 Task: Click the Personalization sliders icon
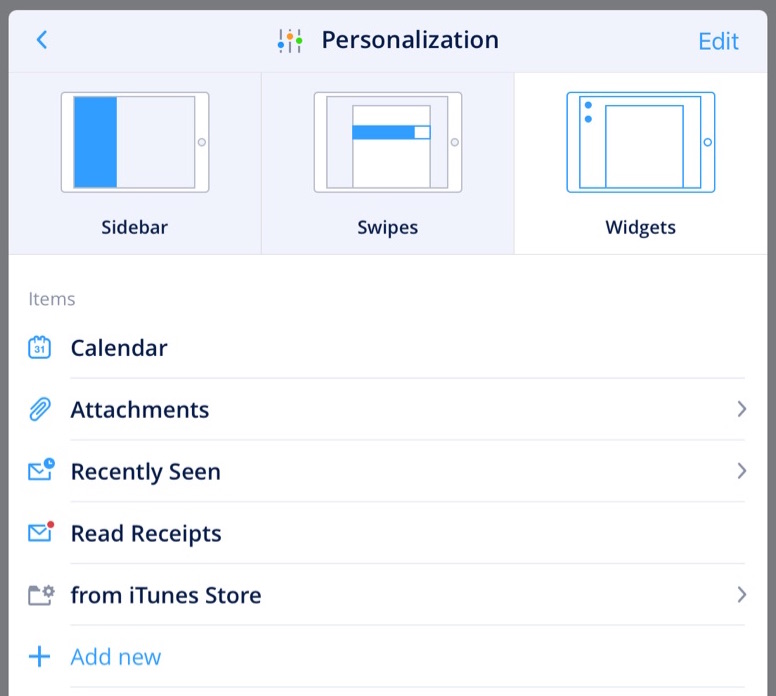tap(290, 41)
